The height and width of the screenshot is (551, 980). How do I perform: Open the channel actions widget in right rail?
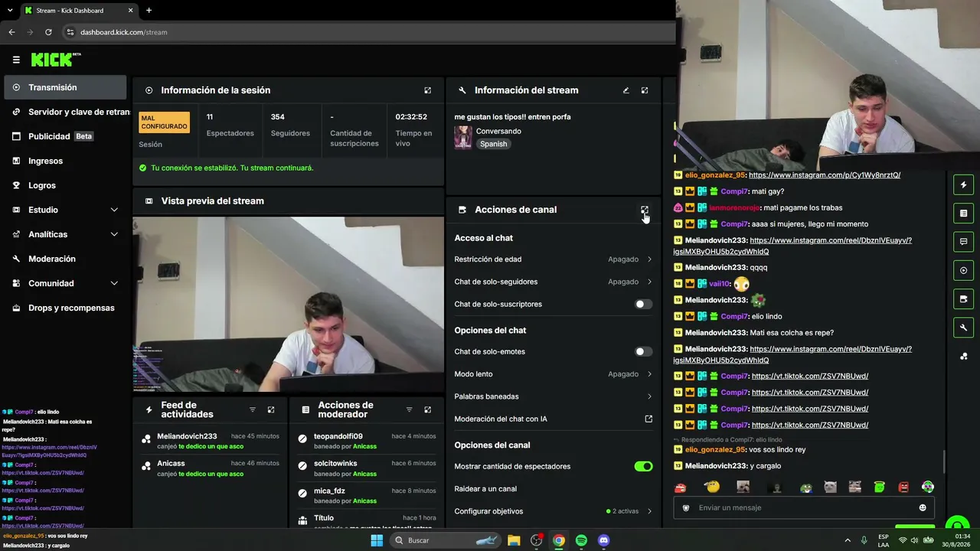pyautogui.click(x=963, y=298)
